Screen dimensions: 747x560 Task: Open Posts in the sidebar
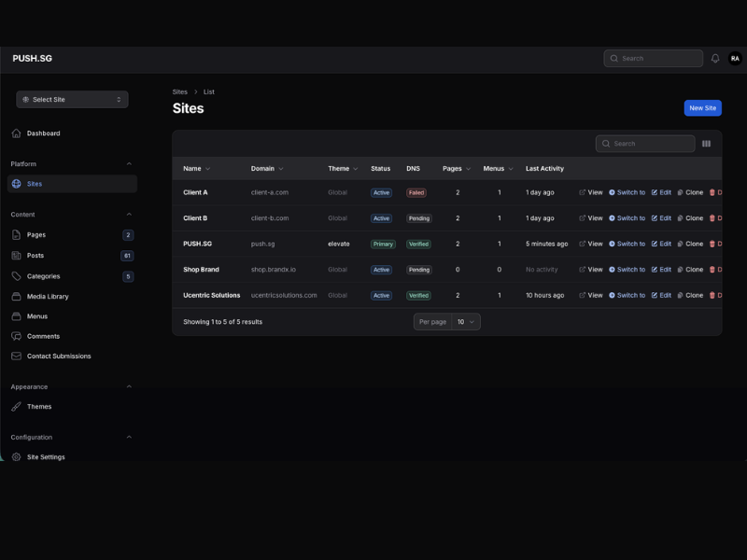[x=35, y=256]
